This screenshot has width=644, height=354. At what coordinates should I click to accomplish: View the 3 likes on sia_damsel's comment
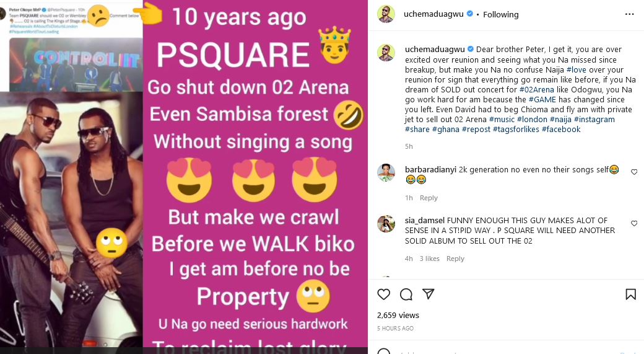click(x=430, y=259)
